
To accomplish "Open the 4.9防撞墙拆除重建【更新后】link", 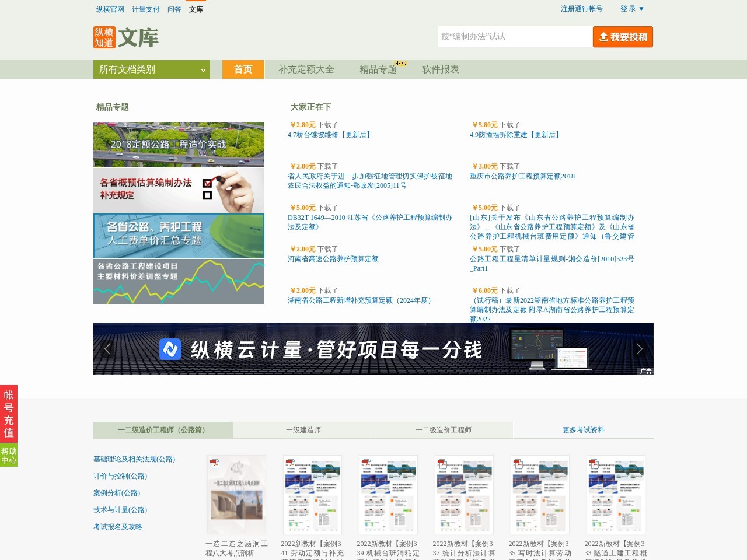I will [x=516, y=135].
